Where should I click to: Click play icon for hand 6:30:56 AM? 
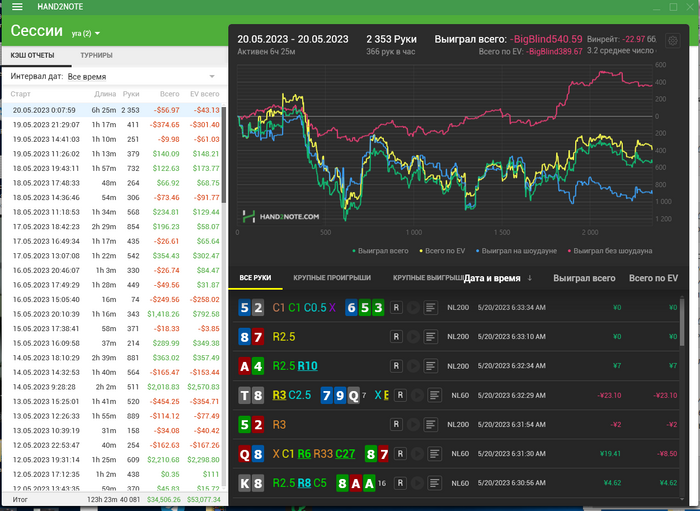pyautogui.click(x=417, y=483)
